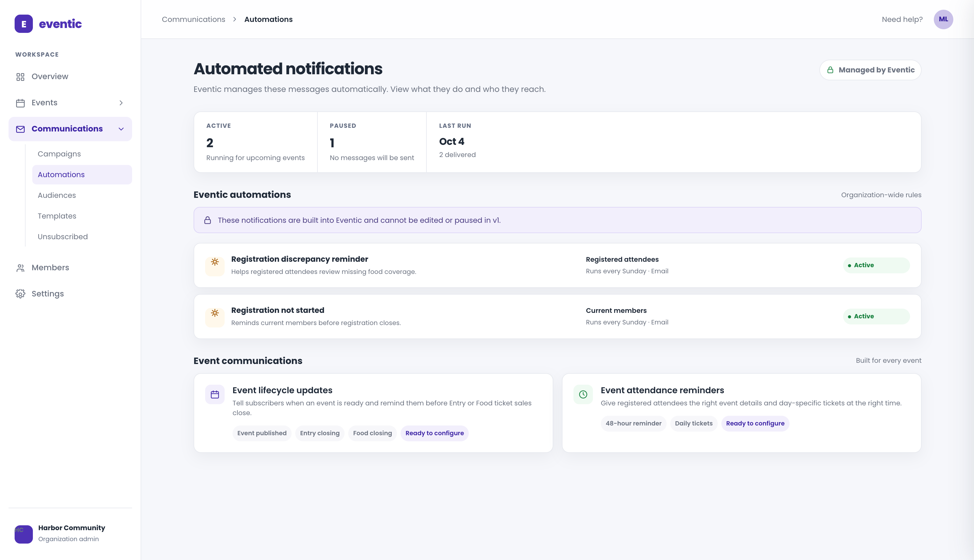This screenshot has height=560, width=974.
Task: Click the Communications envelope icon
Action: [20, 129]
